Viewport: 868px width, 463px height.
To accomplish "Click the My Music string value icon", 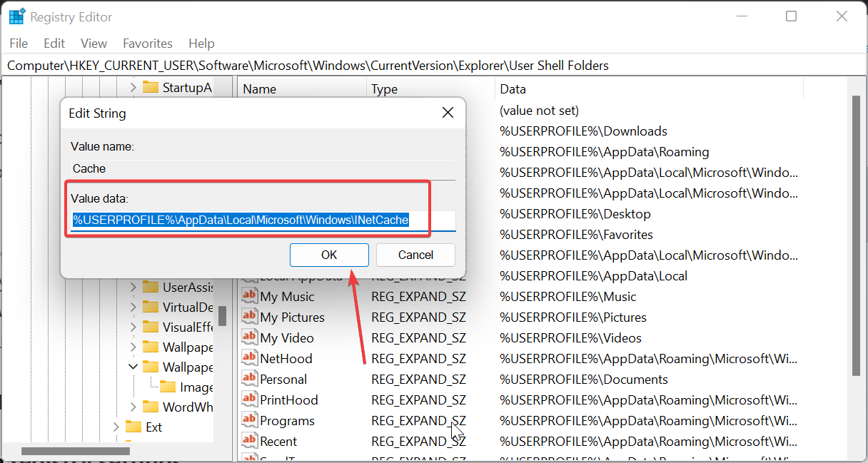I will [249, 296].
